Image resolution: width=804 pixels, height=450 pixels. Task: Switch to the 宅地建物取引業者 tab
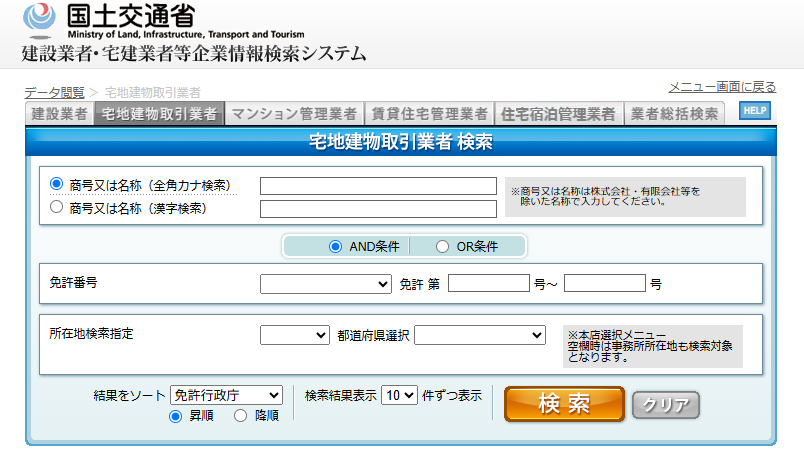159,114
